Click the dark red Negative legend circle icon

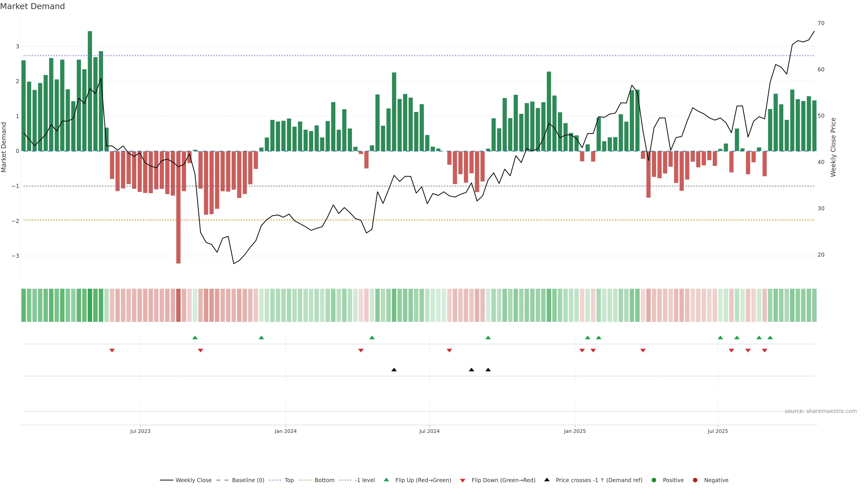(x=695, y=480)
